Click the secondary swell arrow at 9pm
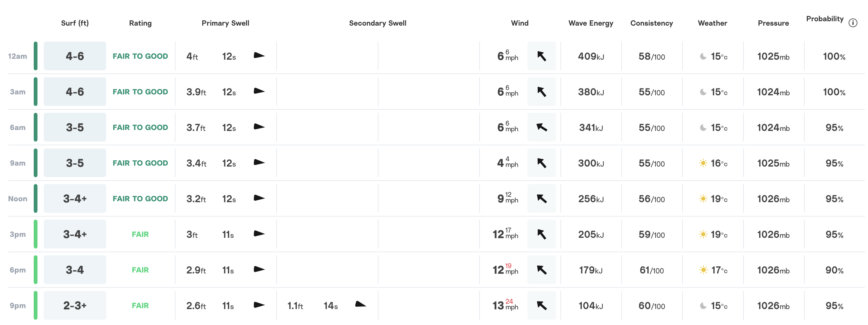 (361, 304)
